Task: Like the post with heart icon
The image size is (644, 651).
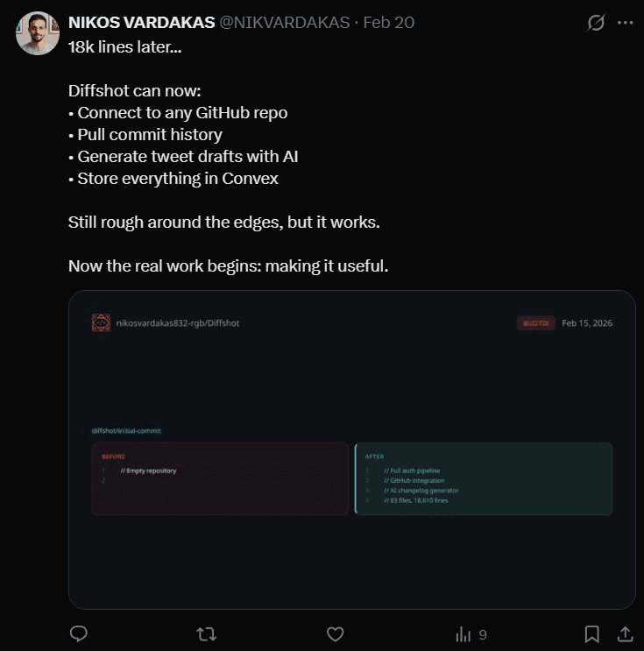Action: pos(335,634)
